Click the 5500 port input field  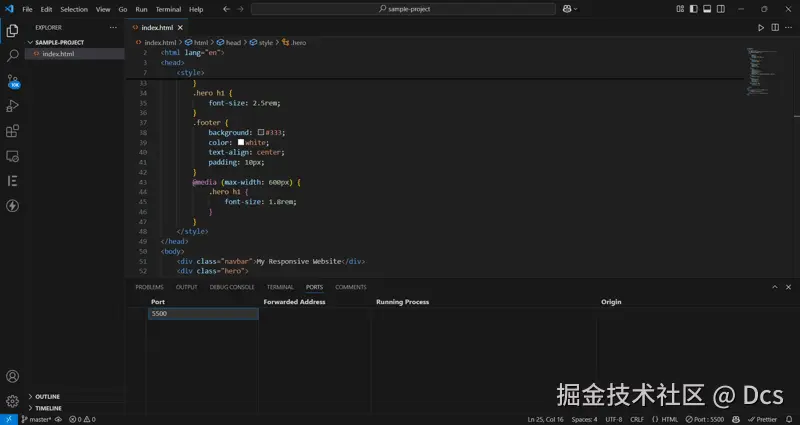(x=202, y=314)
